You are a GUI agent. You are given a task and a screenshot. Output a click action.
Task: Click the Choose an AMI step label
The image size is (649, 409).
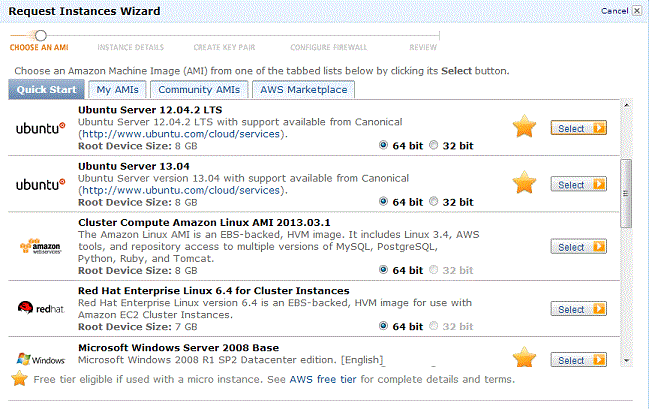tap(39, 48)
